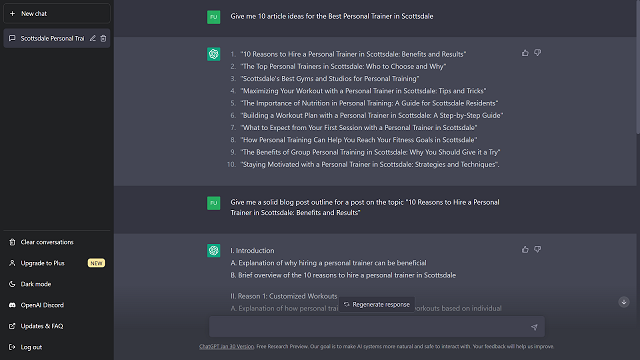Click the plus icon in New chat
This screenshot has height=360, width=640.
point(12,13)
